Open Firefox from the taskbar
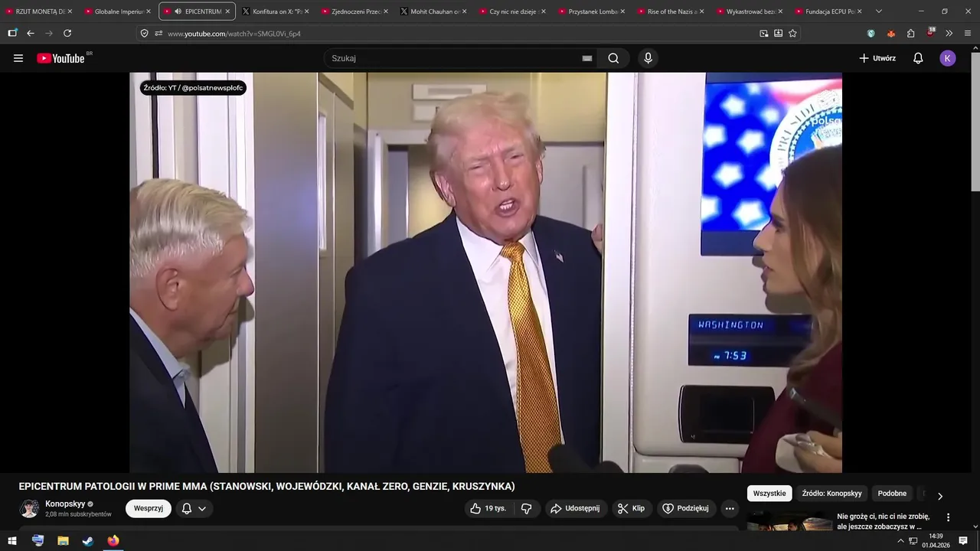This screenshot has width=980, height=551. 113,541
